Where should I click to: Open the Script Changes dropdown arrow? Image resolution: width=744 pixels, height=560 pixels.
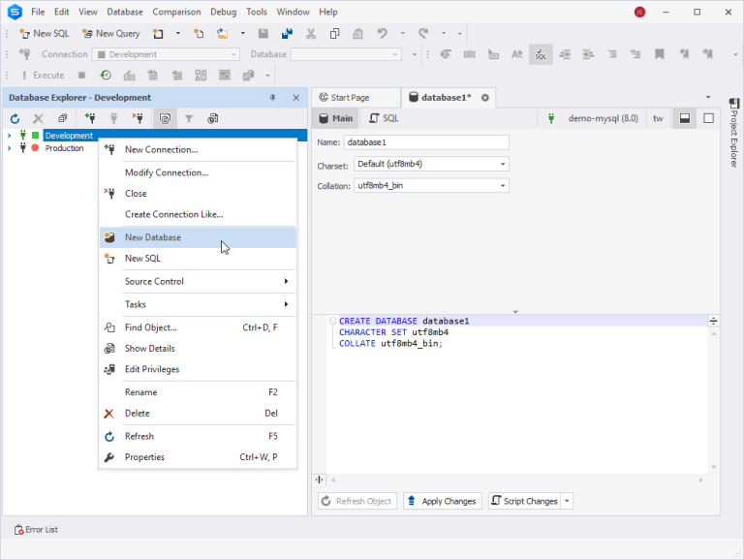point(567,501)
